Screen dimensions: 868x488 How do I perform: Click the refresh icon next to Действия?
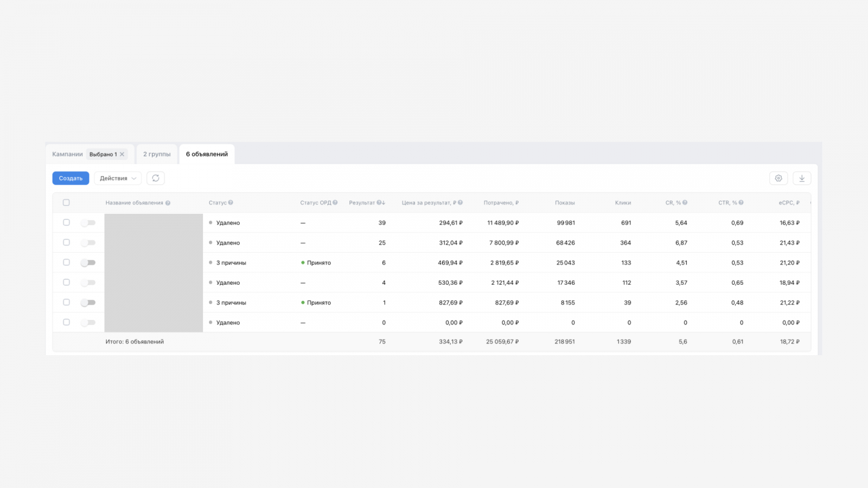coord(156,178)
